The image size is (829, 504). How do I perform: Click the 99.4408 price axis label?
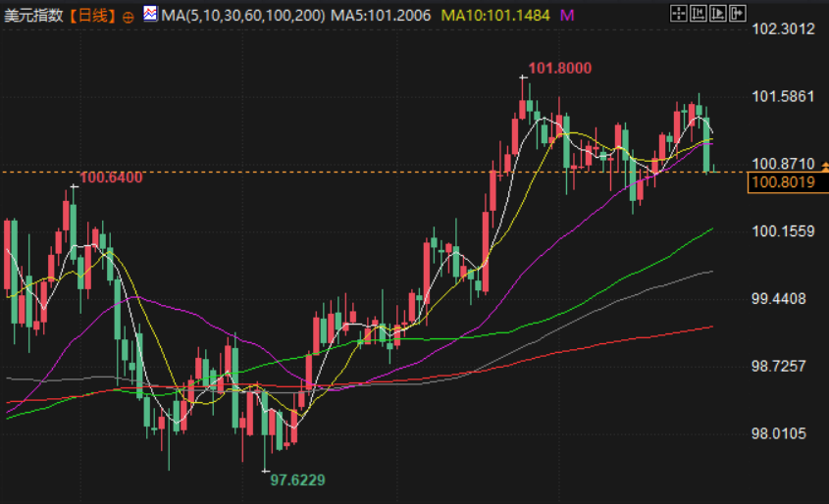pos(779,299)
